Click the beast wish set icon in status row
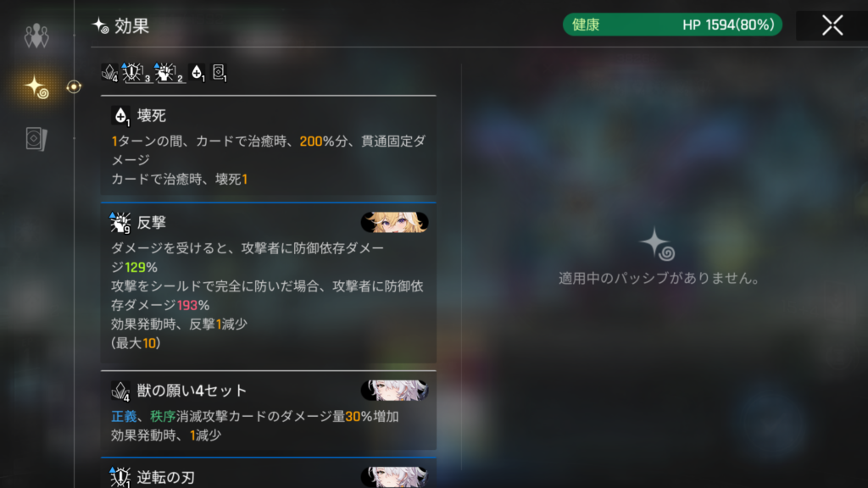 (x=109, y=73)
